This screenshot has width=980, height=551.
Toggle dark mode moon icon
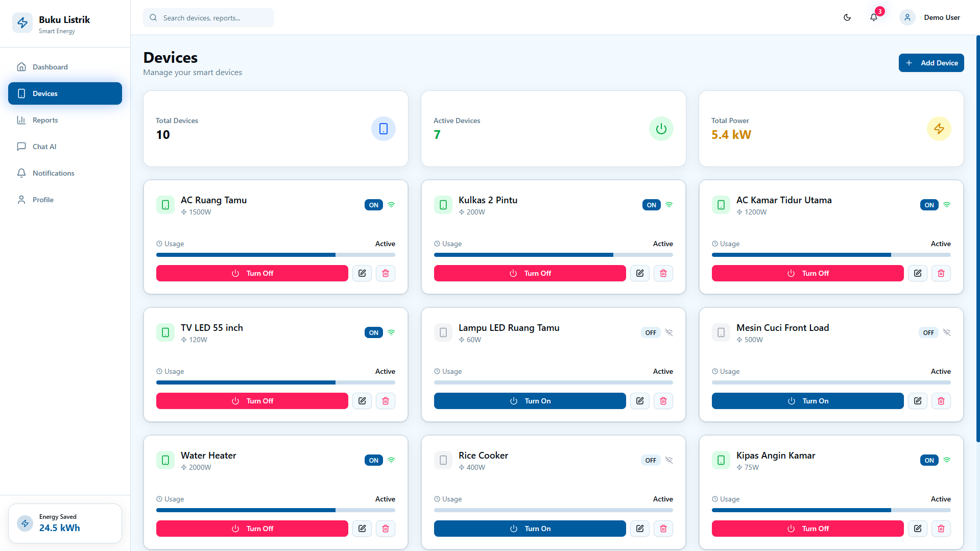tap(847, 17)
